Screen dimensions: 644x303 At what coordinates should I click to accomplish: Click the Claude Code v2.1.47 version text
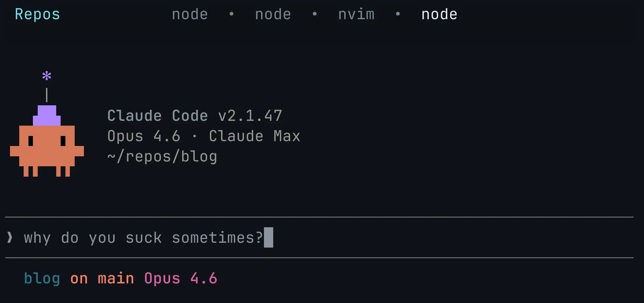coord(195,115)
